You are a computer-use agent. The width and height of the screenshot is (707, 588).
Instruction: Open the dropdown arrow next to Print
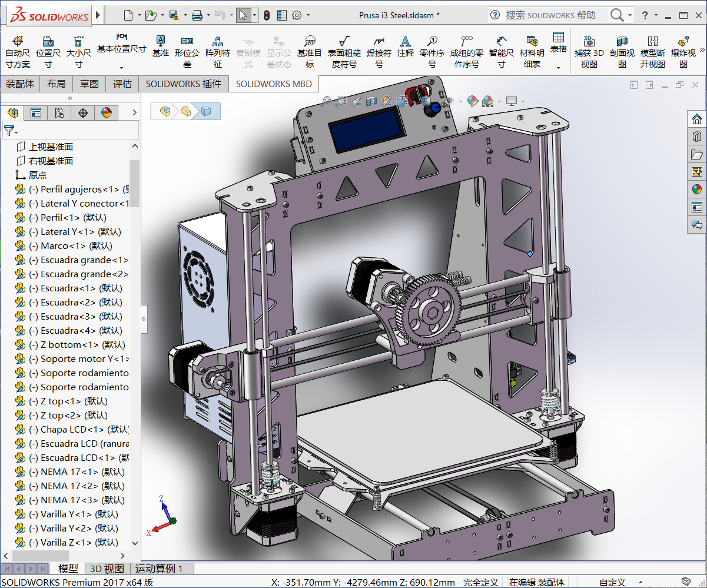point(209,15)
